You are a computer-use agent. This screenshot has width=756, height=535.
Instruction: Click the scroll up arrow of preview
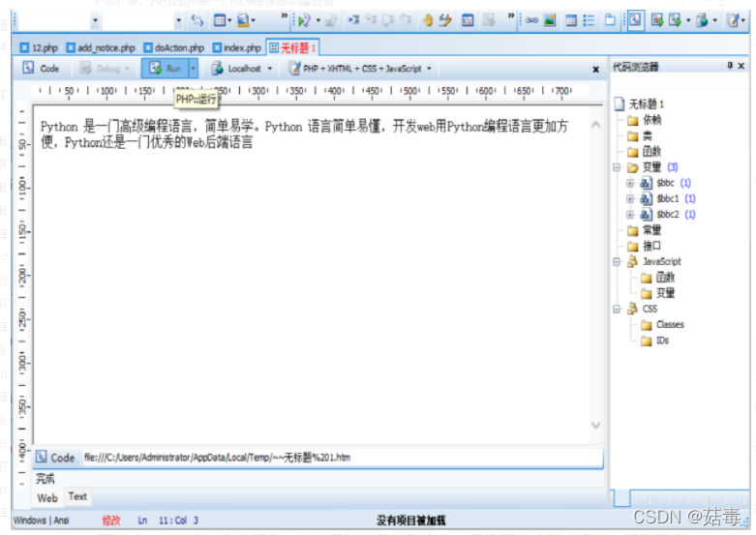[596, 125]
